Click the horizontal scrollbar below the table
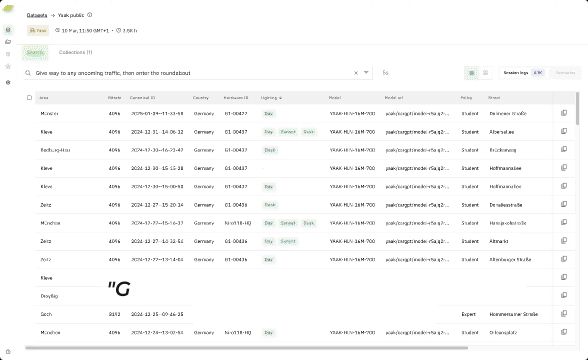The image size is (588, 360). coord(246,348)
